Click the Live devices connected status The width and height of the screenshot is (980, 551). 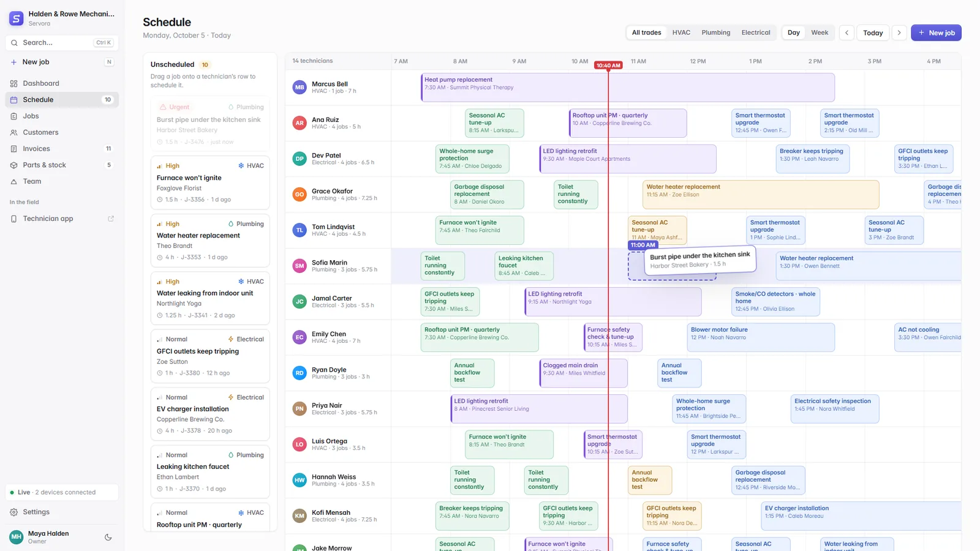click(x=62, y=492)
